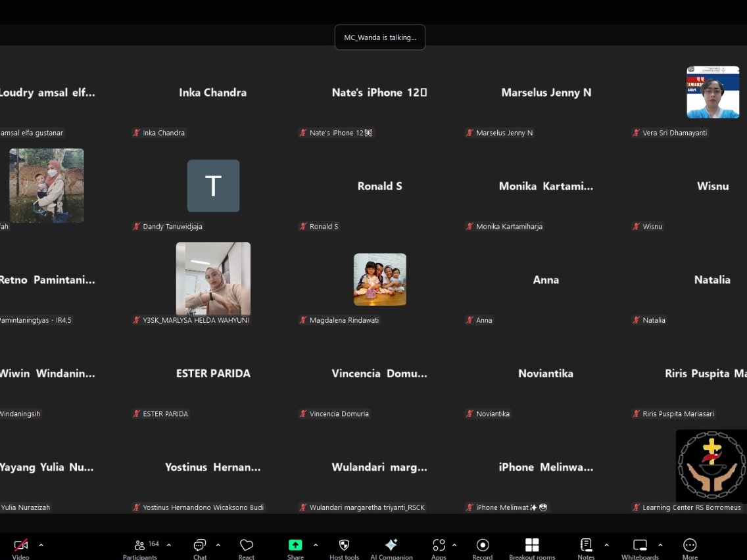Open Host tools shield
The image size is (747, 560).
pos(344,546)
